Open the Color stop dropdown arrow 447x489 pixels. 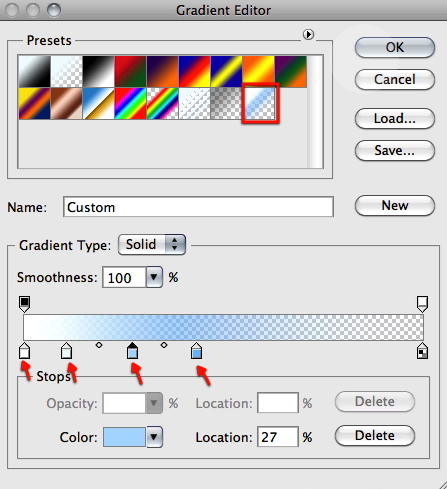coord(154,437)
